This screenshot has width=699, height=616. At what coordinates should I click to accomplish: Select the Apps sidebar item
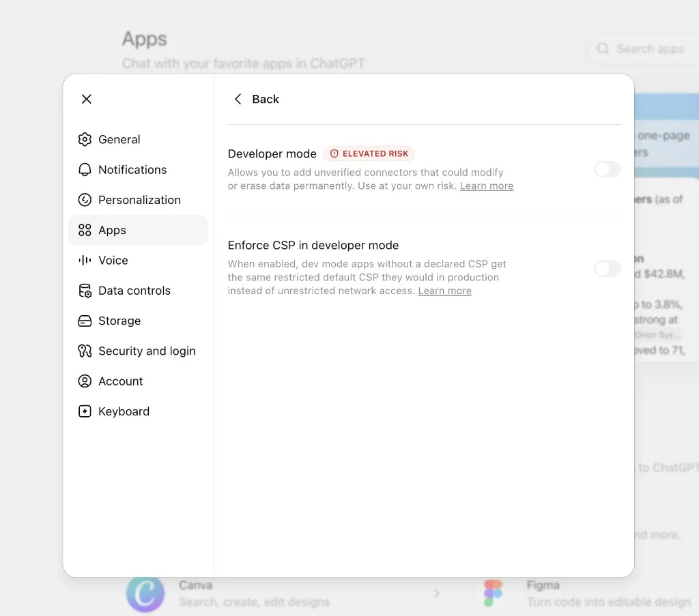point(138,231)
